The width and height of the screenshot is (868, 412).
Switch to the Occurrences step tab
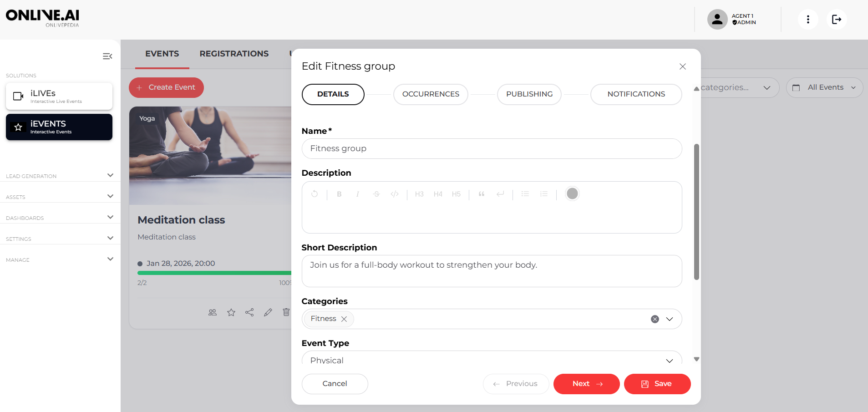pos(431,94)
